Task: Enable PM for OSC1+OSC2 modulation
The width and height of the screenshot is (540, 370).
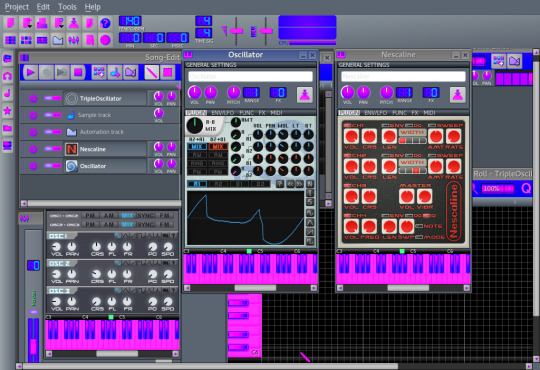Action: [x=90, y=216]
